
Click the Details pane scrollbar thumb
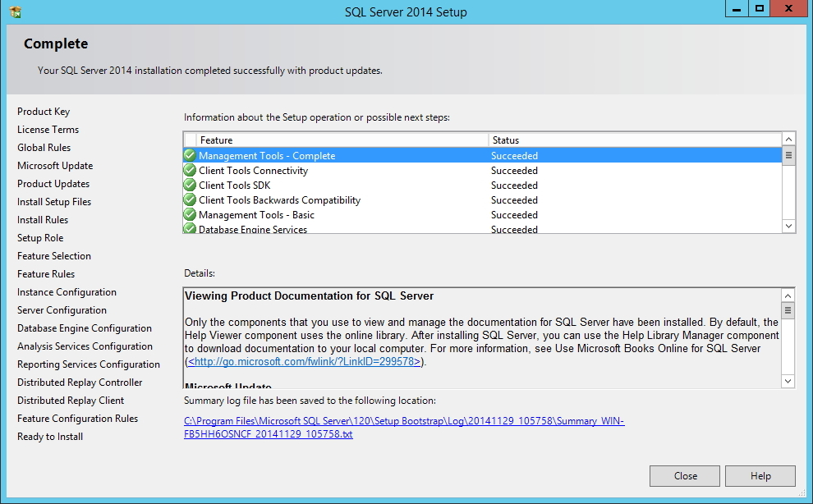788,310
